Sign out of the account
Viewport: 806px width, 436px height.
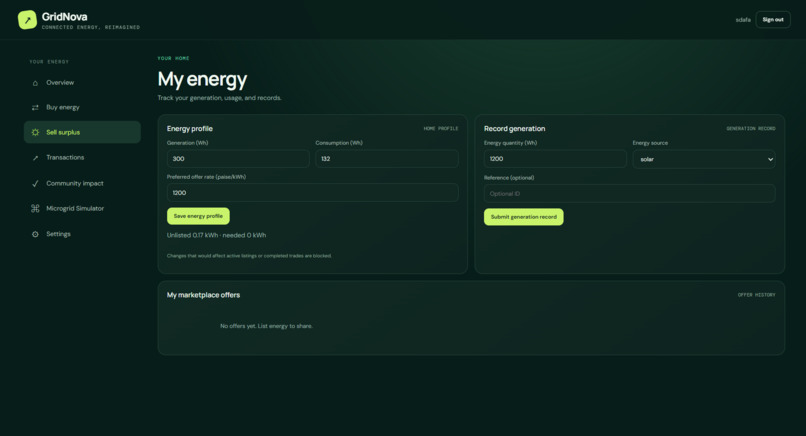tap(773, 20)
